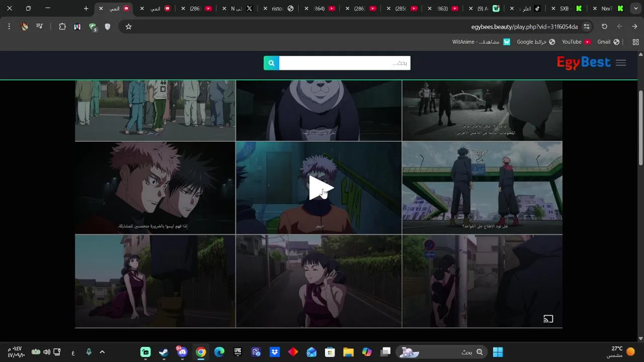The width and height of the screenshot is (644, 362).
Task: Click the red diamond app taskbar icon
Action: pyautogui.click(x=293, y=352)
